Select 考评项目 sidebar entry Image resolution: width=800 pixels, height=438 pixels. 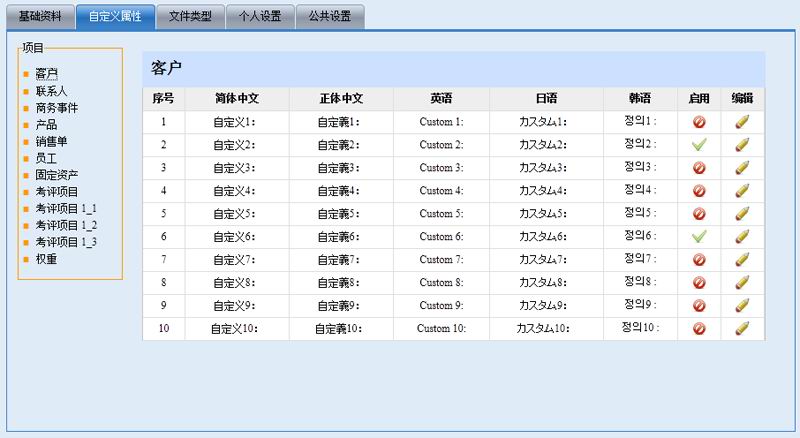pyautogui.click(x=57, y=192)
